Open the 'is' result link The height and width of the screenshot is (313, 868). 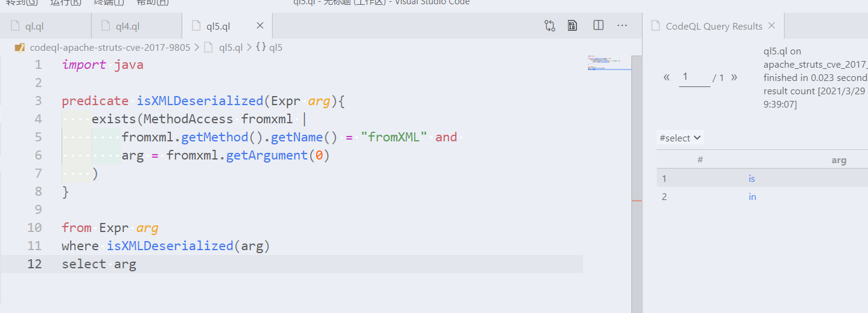(x=752, y=178)
